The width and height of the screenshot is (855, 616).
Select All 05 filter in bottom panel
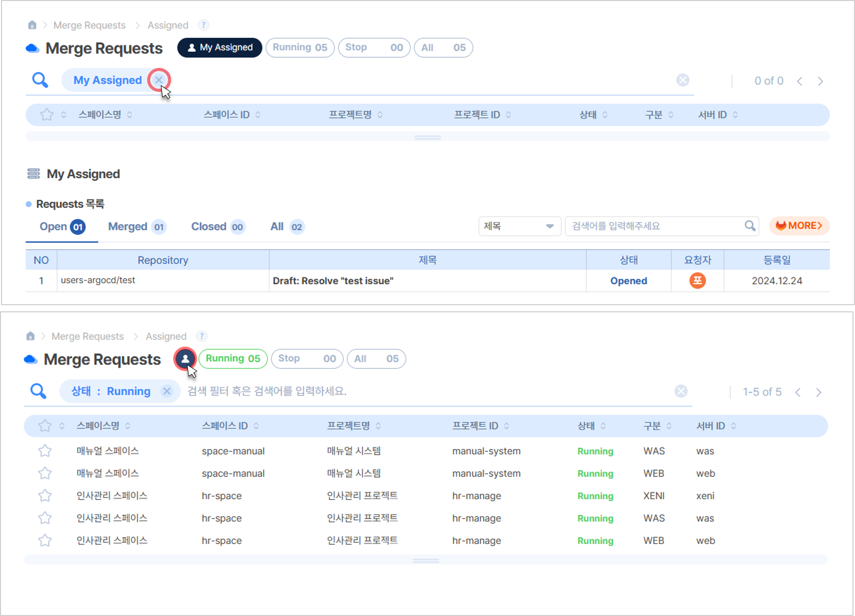point(376,358)
